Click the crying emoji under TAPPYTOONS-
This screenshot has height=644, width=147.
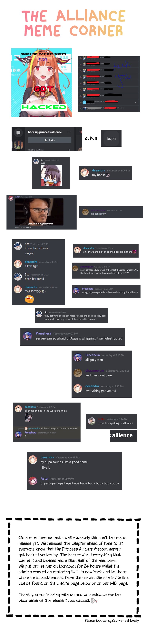coord(29,299)
